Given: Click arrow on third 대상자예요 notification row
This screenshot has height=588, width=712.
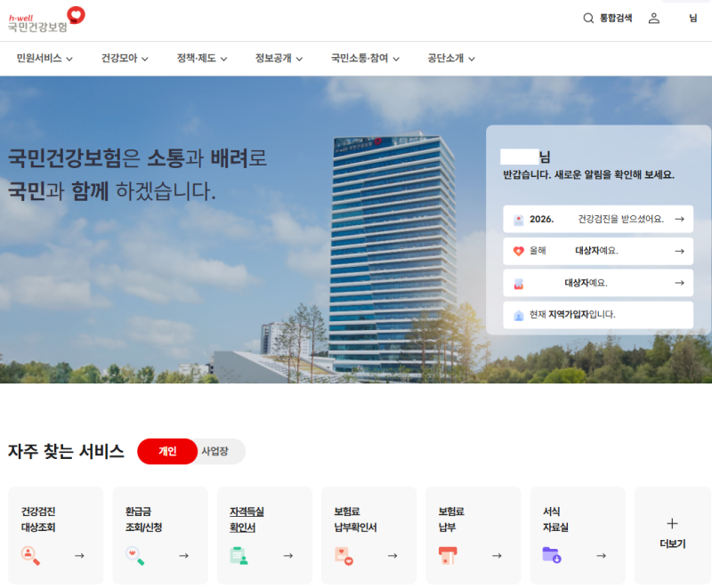Looking at the screenshot, I should pos(679,283).
